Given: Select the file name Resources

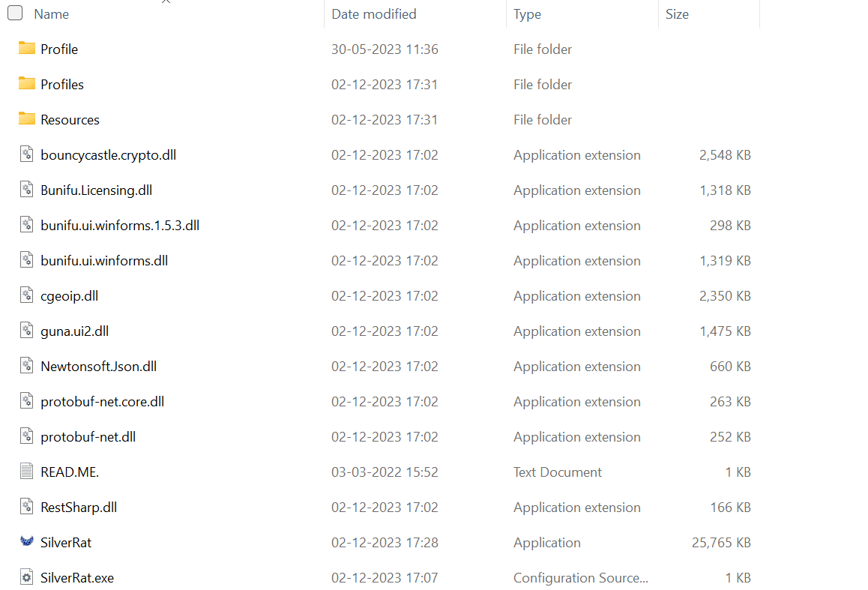Looking at the screenshot, I should click(x=70, y=119).
